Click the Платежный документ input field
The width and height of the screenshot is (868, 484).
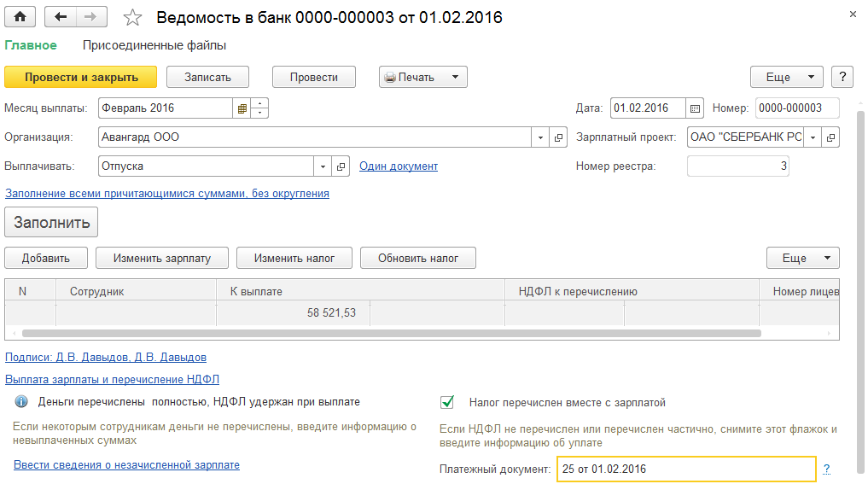[x=685, y=469]
